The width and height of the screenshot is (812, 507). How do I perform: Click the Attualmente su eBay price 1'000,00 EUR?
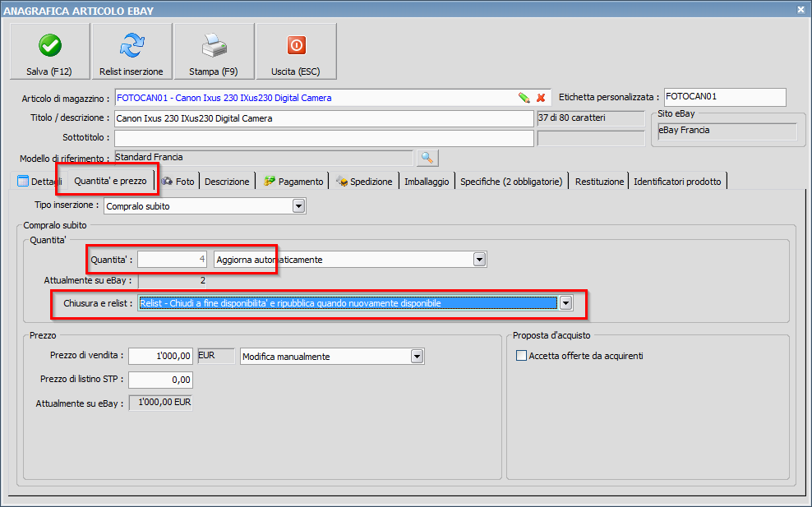[160, 403]
